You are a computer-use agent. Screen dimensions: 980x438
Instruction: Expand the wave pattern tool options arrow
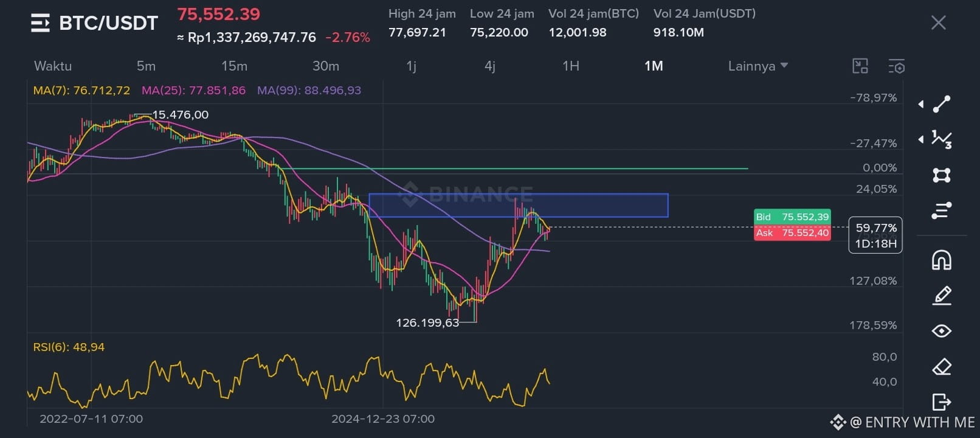click(x=921, y=139)
